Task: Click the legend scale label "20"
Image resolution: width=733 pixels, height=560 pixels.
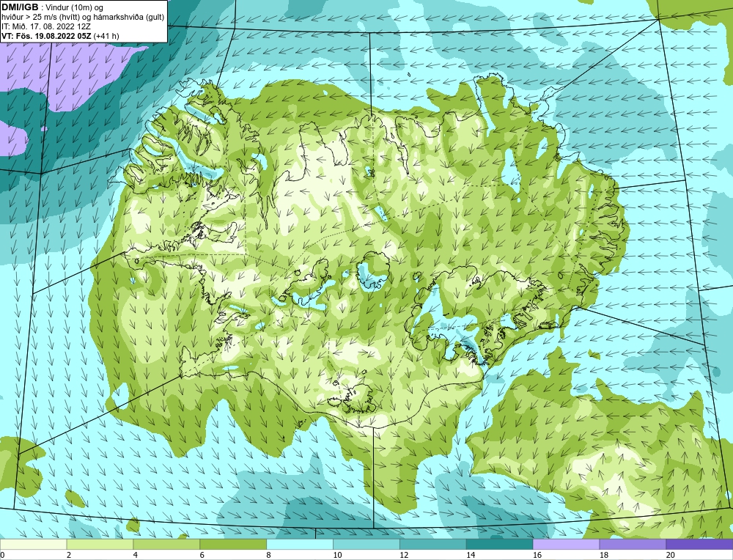Action: click(671, 555)
